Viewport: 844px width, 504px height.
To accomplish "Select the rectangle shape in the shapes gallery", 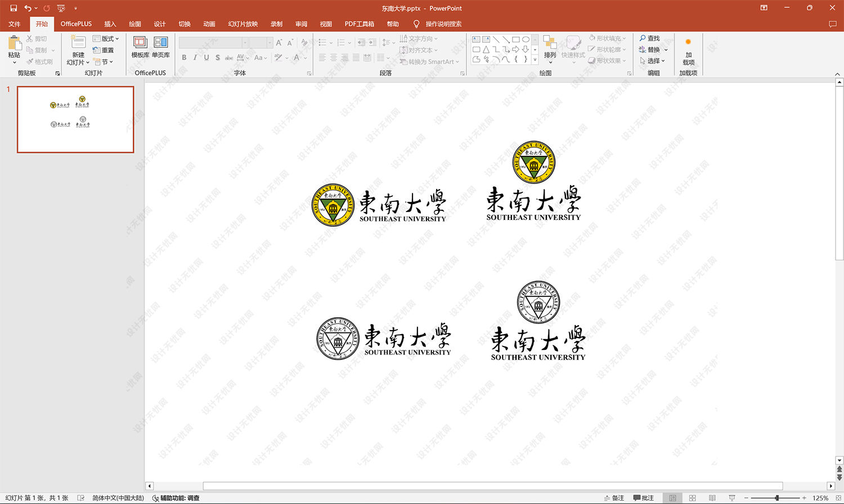I will point(516,39).
